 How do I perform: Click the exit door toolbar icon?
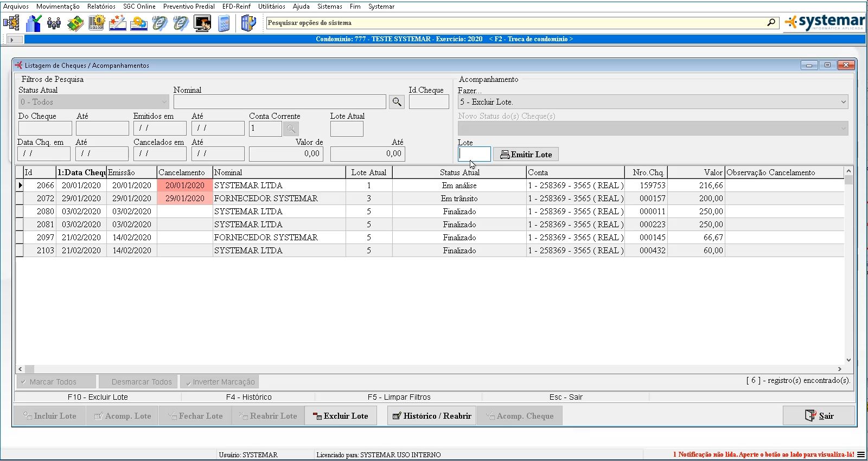point(248,23)
